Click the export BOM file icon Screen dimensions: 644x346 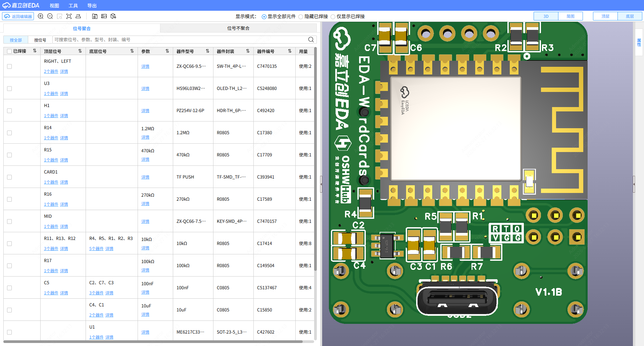tap(95, 16)
